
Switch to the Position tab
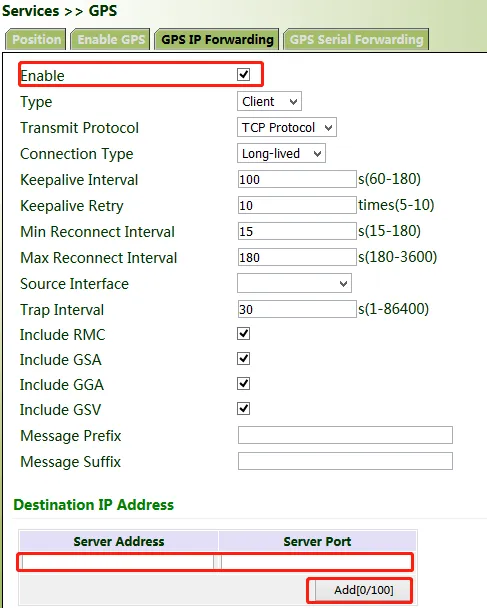coord(36,40)
